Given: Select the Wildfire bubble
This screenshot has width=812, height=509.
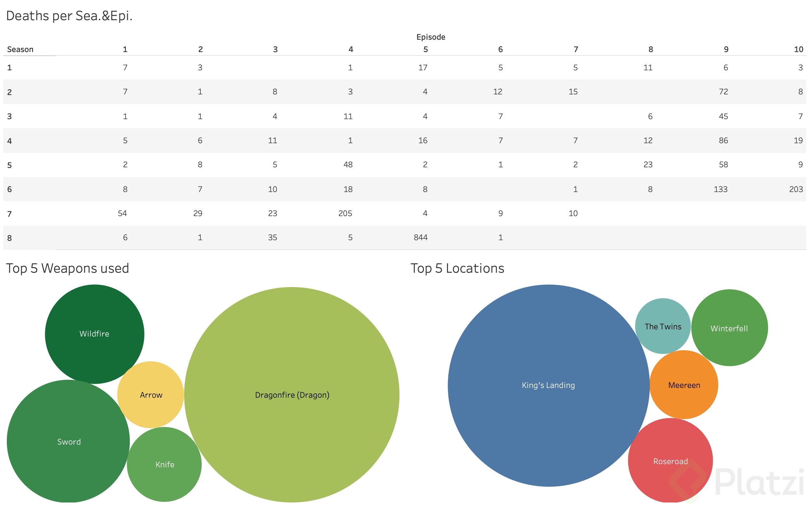Looking at the screenshot, I should [94, 334].
